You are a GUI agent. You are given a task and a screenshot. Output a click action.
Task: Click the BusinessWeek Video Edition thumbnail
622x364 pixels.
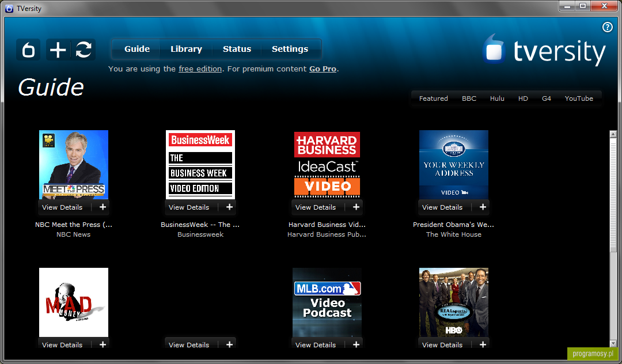coord(200,165)
